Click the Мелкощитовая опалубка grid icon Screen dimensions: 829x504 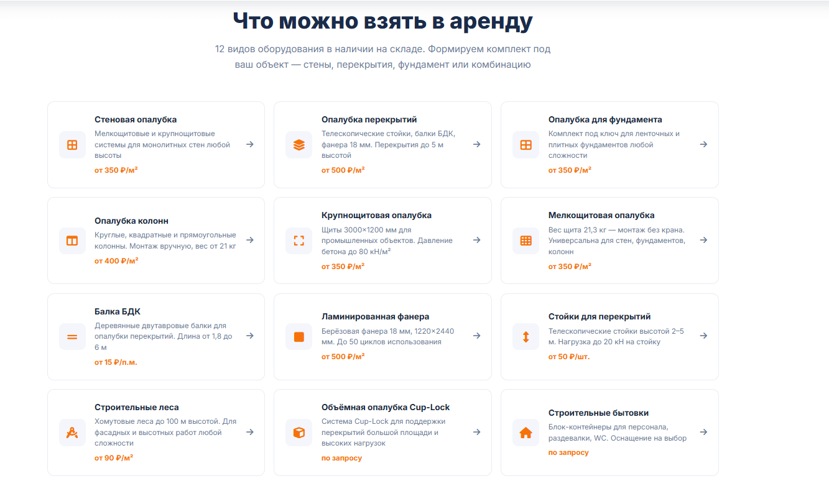coord(526,241)
